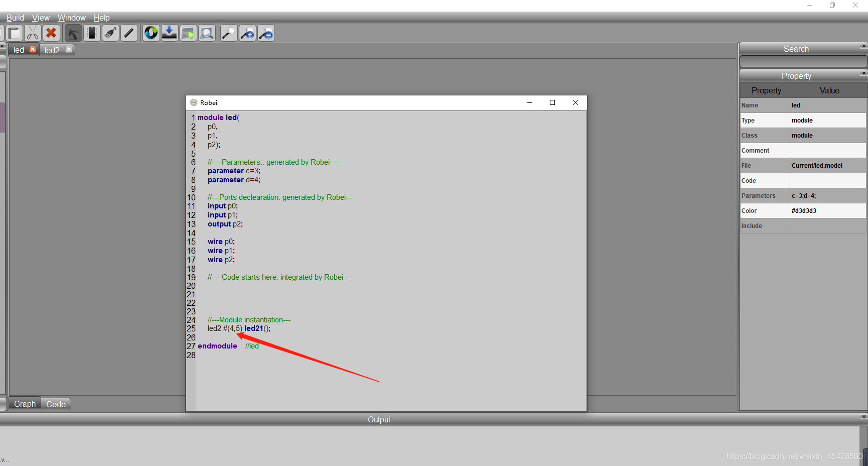This screenshot has width=868, height=466.
Task: Select the arrow pointer tool
Action: 73,33
